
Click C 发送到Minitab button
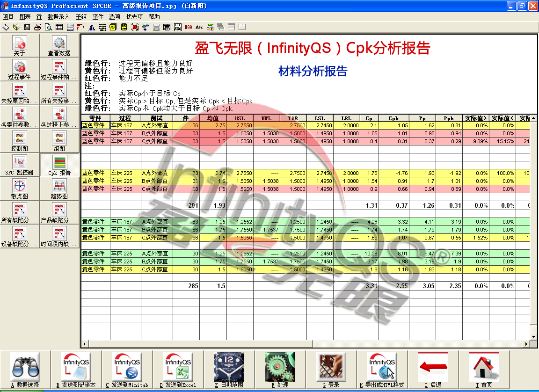tap(127, 370)
